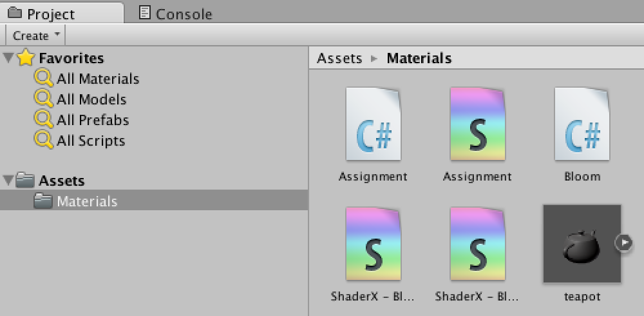This screenshot has width=644, height=316.
Task: Click the Favorites star icon
Action: coord(25,59)
